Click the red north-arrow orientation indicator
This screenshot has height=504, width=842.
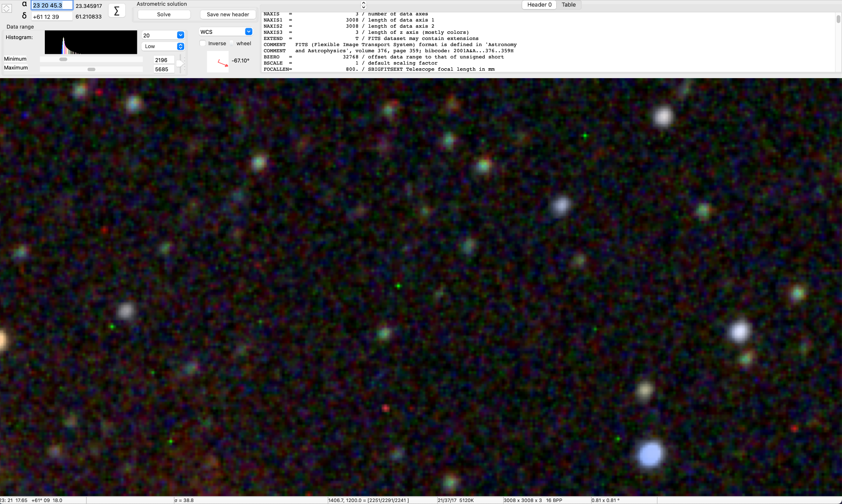click(x=218, y=62)
